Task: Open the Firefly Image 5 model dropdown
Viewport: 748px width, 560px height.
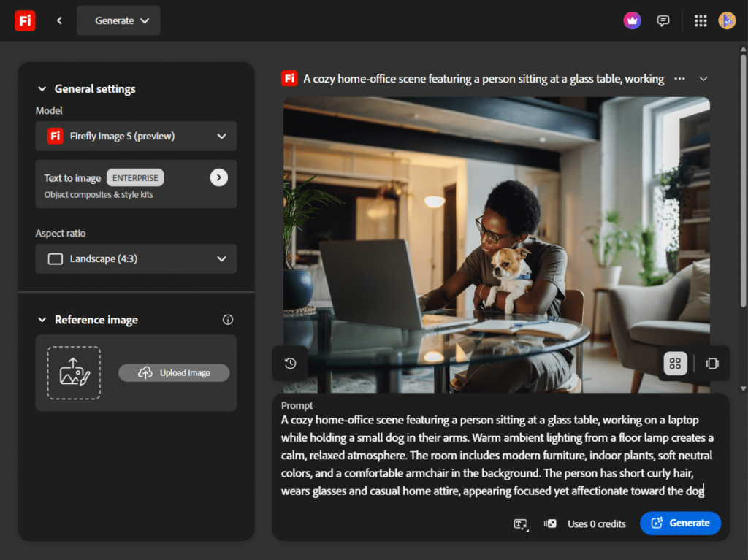Action: pos(136,136)
